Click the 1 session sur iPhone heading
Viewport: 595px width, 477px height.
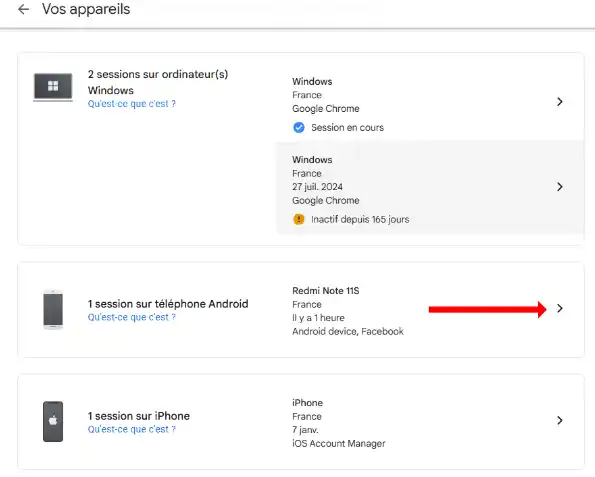tap(139, 416)
